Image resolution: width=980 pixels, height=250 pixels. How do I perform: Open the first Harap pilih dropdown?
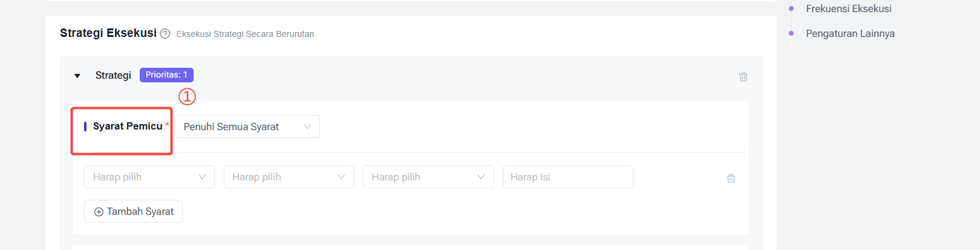pyautogui.click(x=149, y=177)
